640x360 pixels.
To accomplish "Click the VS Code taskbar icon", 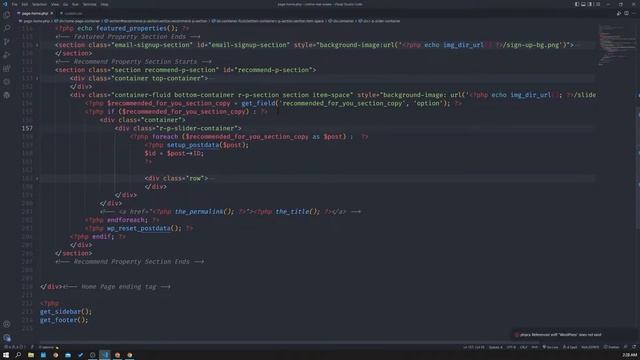I will click(x=105, y=355).
